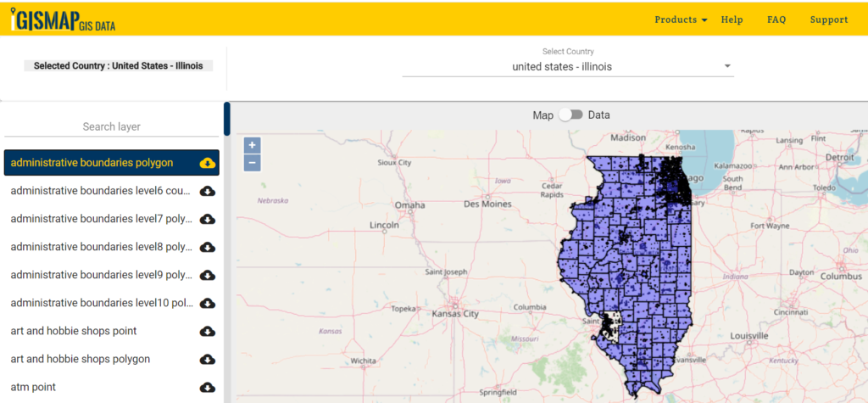Image resolution: width=868 pixels, height=403 pixels.
Task: Download art and hobbie shops polygon
Action: pos(207,359)
